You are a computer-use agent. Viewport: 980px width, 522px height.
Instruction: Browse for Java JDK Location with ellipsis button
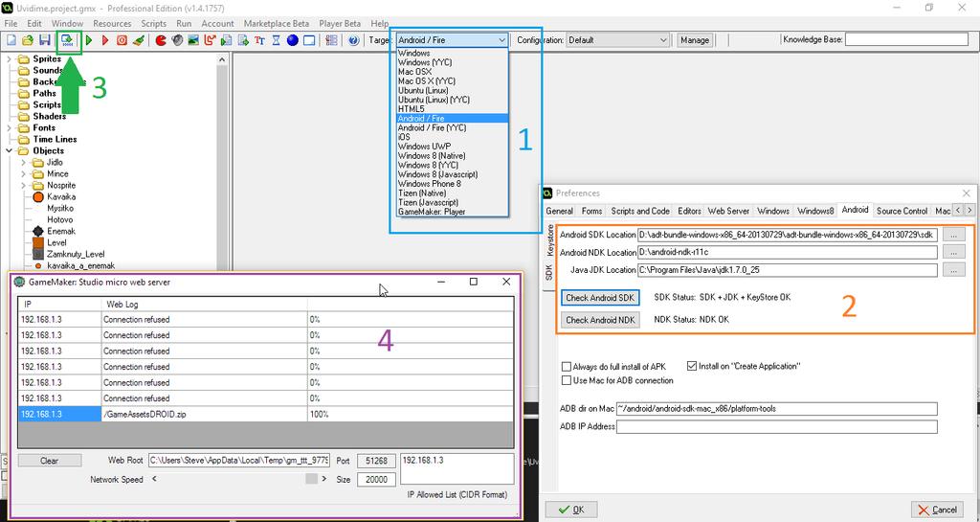point(954,270)
